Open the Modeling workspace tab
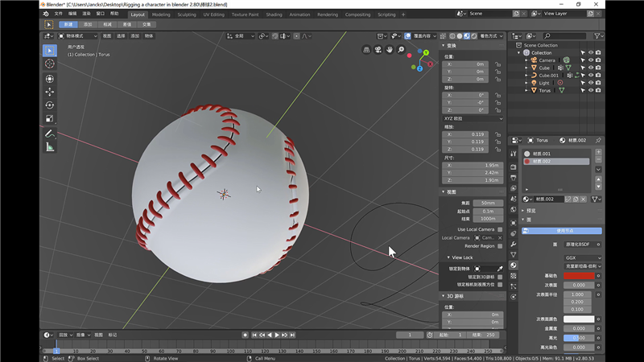Viewport: 644px width, 362px height. tap(161, 14)
